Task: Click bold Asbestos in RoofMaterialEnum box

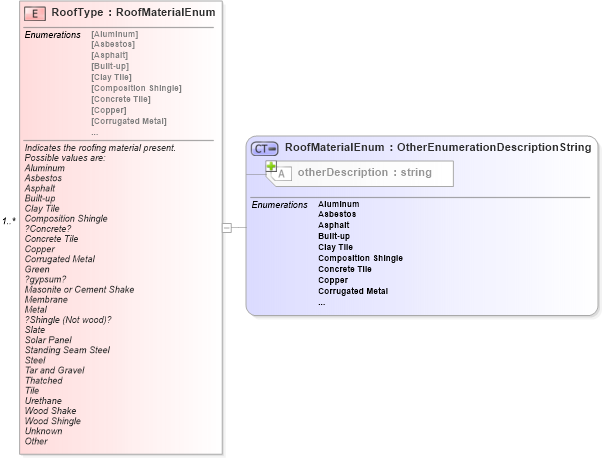Action: point(337,214)
